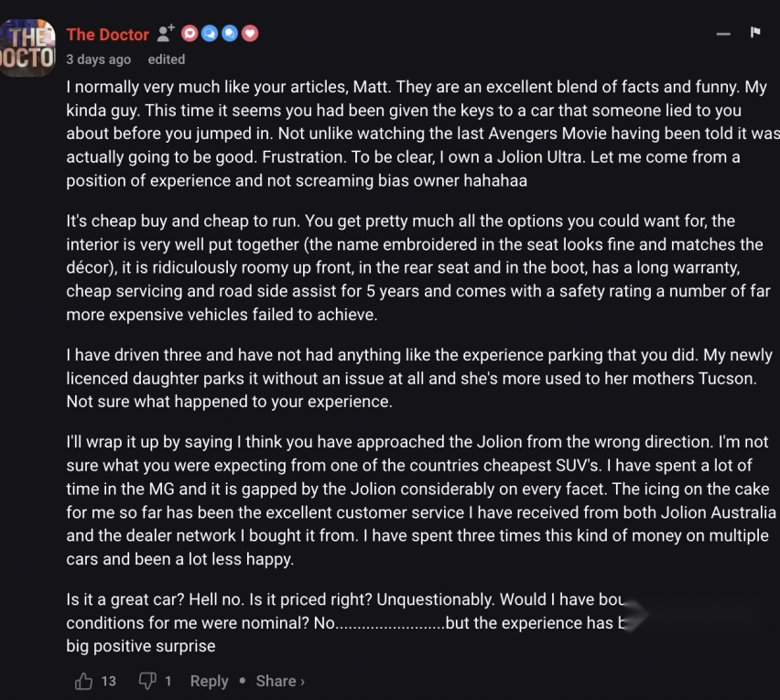Expand the Share options chevron

(302, 682)
